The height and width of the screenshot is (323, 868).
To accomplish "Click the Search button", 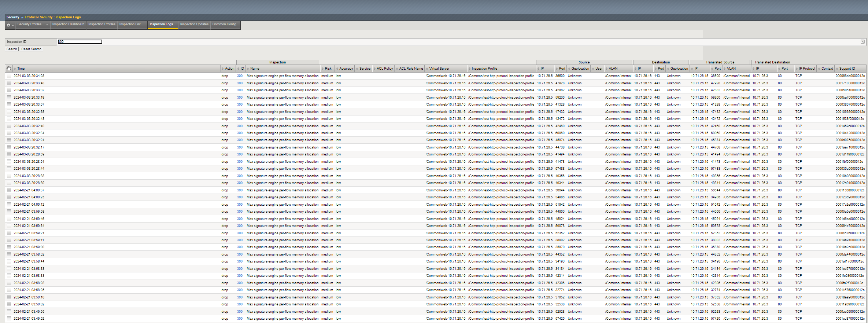I will tap(12, 49).
